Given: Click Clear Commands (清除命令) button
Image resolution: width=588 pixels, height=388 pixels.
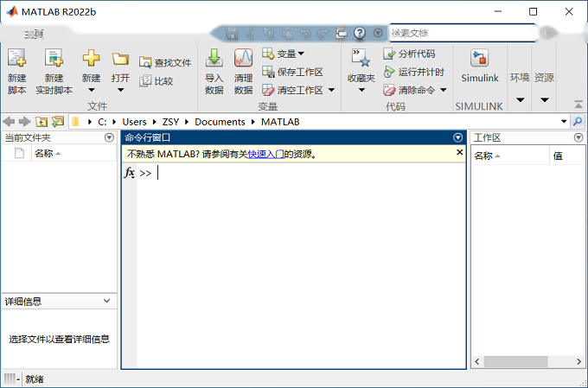Looking at the screenshot, I should tap(409, 90).
